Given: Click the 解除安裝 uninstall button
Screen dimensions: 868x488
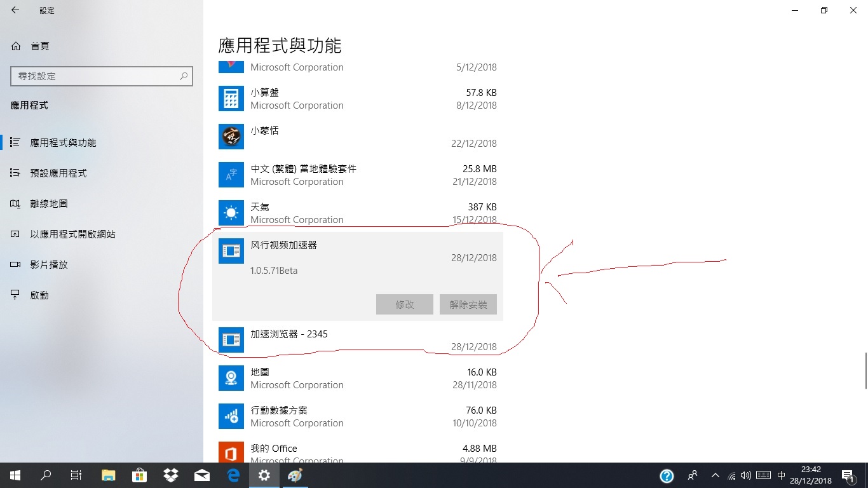Looking at the screenshot, I should (x=468, y=304).
